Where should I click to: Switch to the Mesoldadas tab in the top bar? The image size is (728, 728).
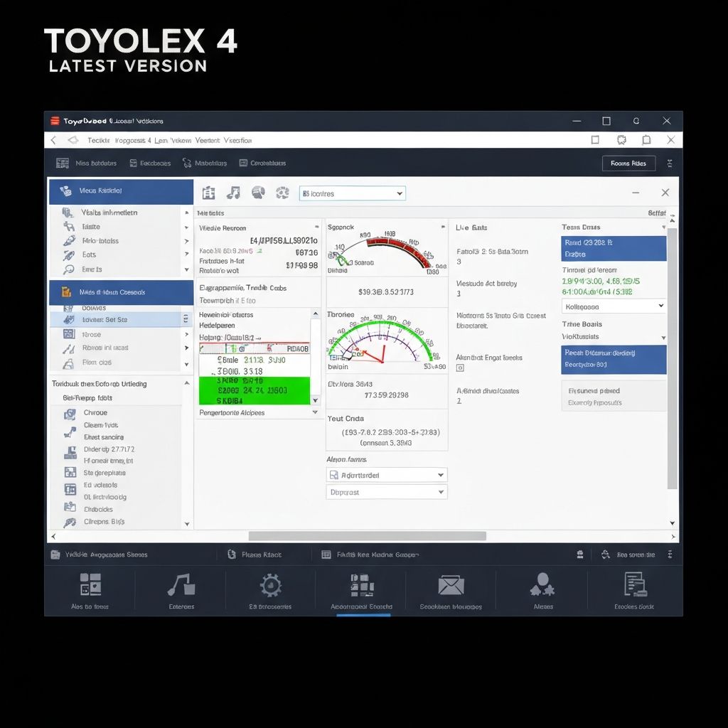(x=204, y=163)
